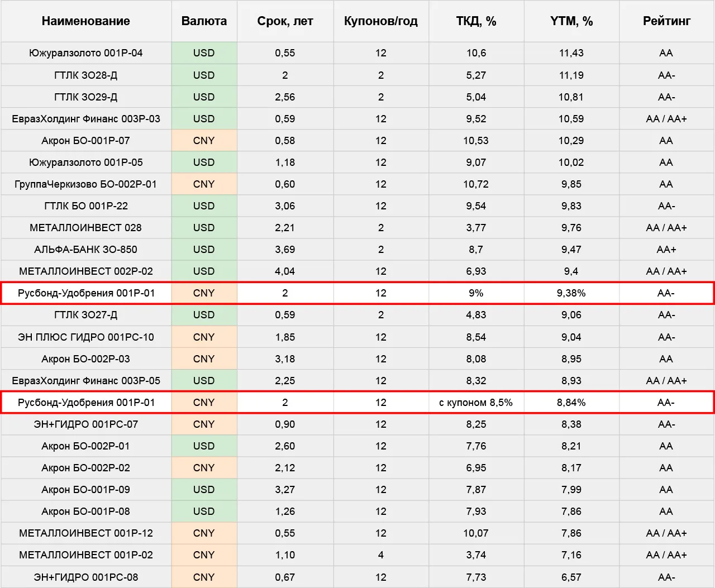Select the ГТЛК ЗО27-Д name cell
This screenshot has height=588, width=715.
point(86,314)
